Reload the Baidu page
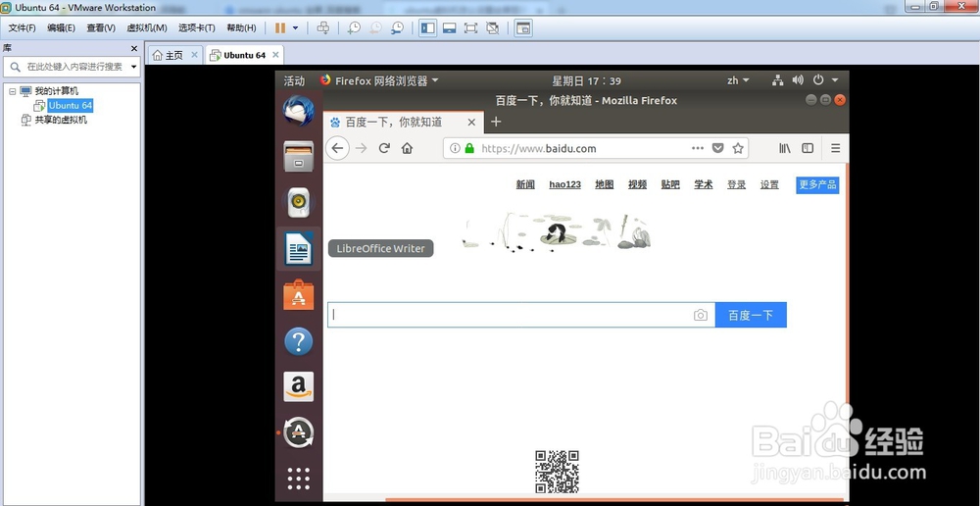Image resolution: width=980 pixels, height=506 pixels. click(384, 148)
